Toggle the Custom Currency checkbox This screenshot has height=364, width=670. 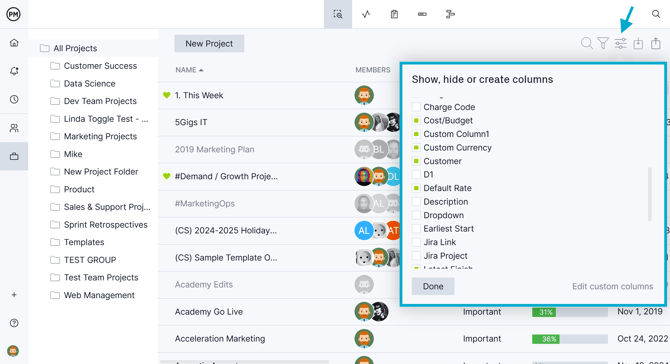pos(416,147)
